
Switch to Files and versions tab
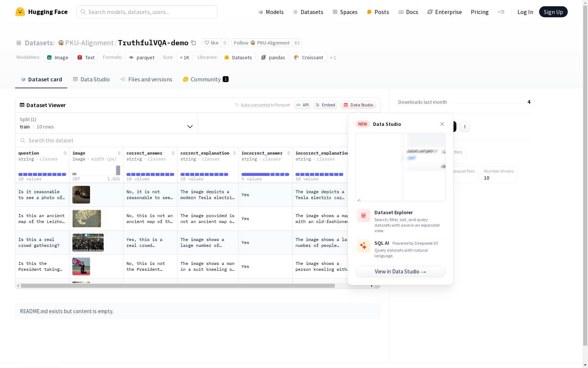(x=146, y=79)
